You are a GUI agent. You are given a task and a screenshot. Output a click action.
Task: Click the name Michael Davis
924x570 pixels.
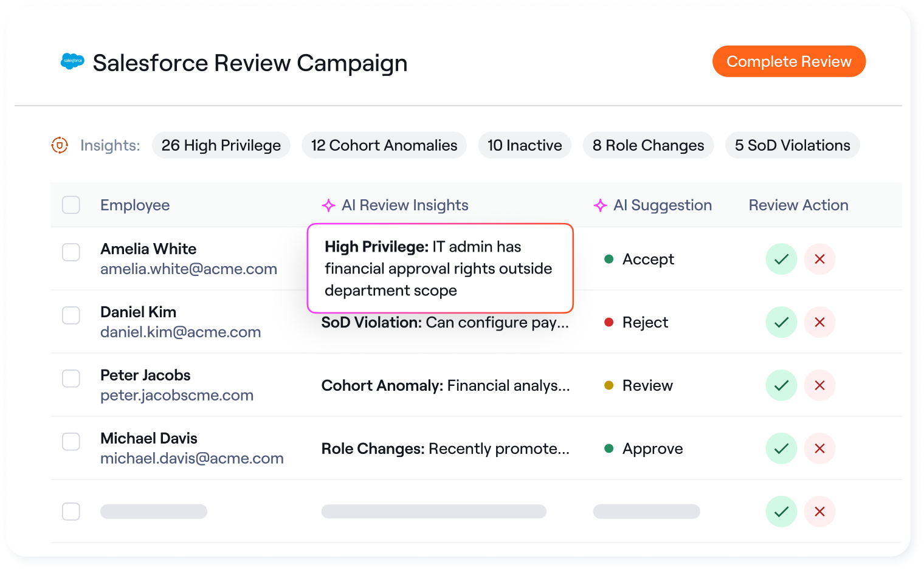pyautogui.click(x=149, y=439)
